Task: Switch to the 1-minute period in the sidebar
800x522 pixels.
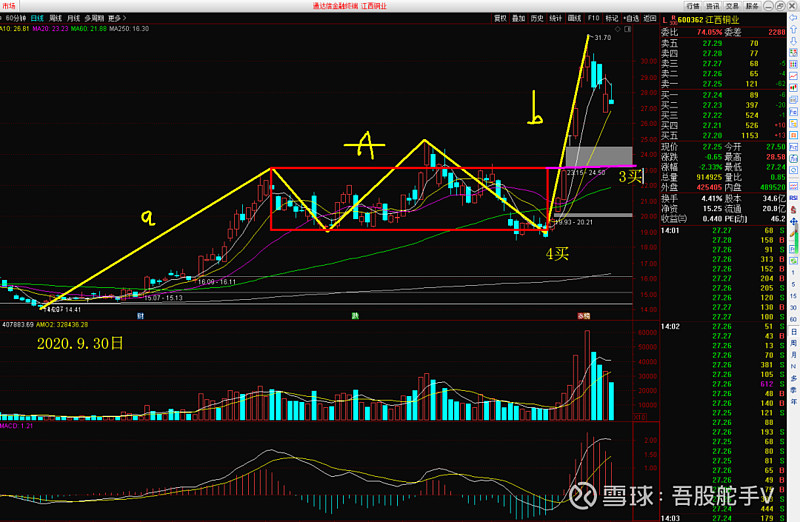Action: click(793, 273)
